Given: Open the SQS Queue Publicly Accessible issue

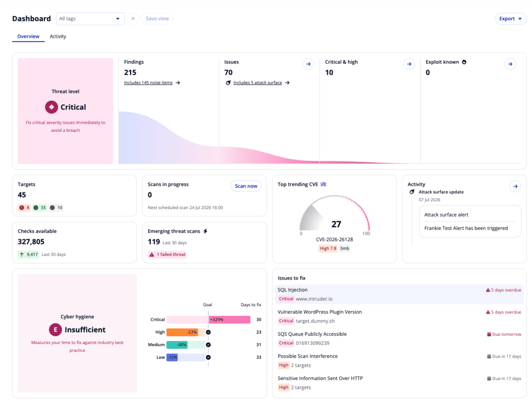Looking at the screenshot, I should [399, 338].
